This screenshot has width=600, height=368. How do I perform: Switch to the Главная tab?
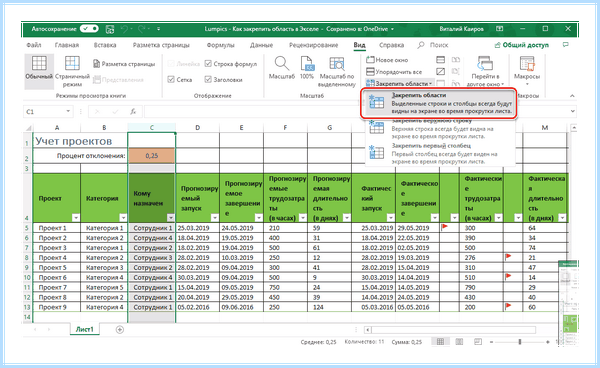pos(67,45)
